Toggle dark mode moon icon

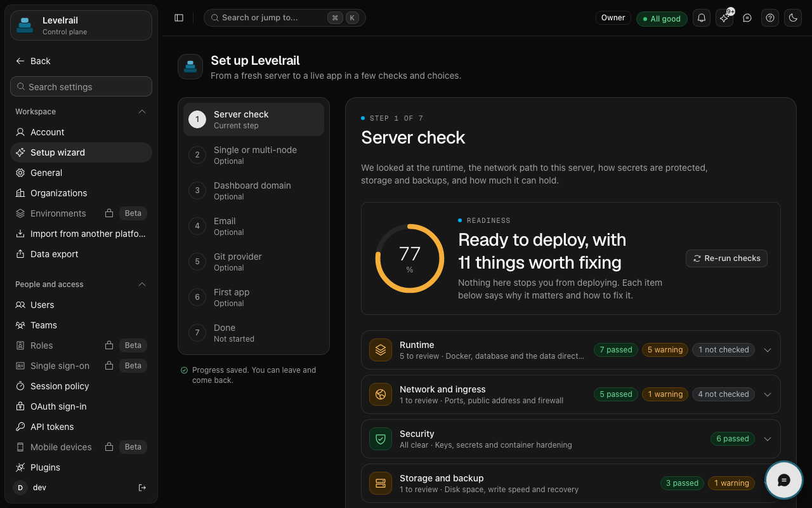click(793, 18)
